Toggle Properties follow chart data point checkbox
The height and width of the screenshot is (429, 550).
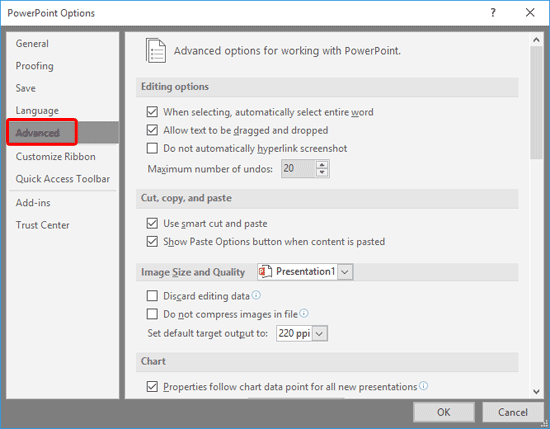(x=152, y=387)
